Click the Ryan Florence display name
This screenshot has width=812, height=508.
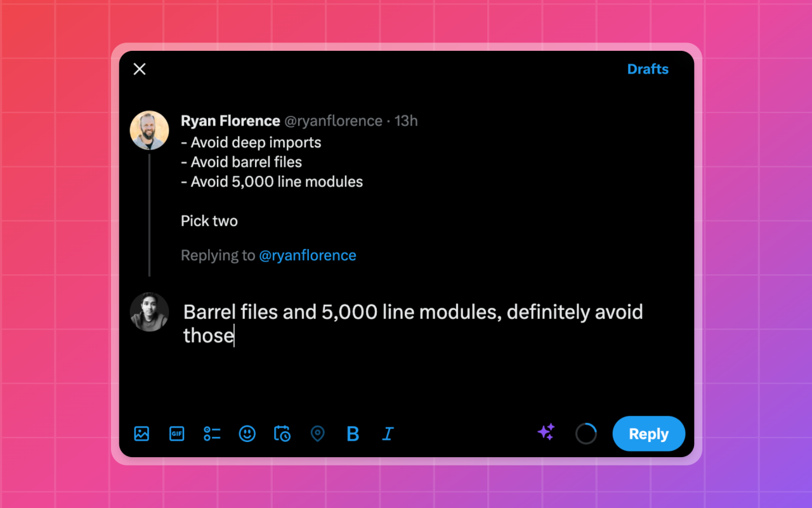(230, 121)
